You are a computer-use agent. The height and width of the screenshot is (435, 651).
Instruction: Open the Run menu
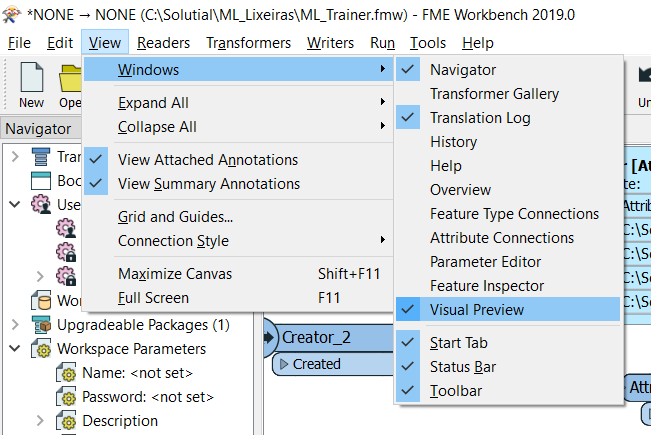click(382, 43)
